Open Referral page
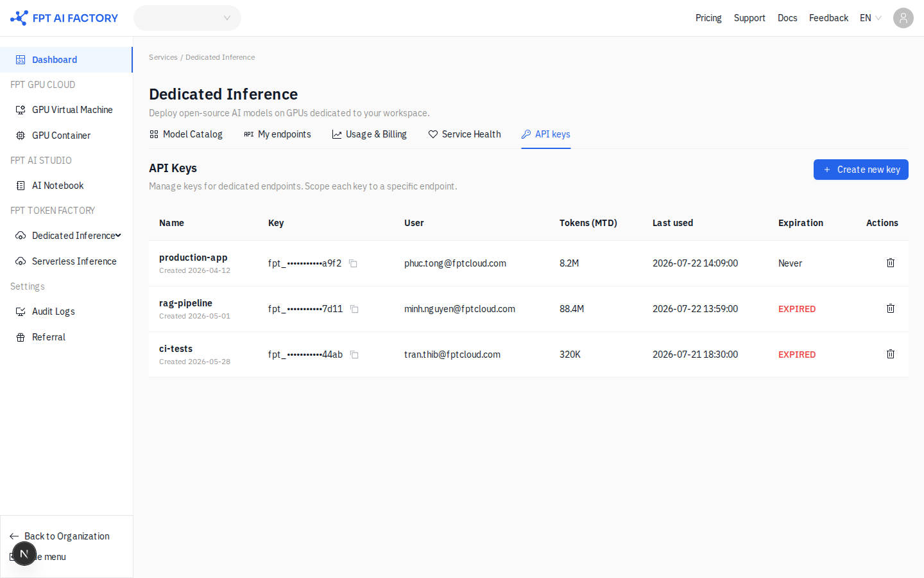The height and width of the screenshot is (578, 924). click(66, 337)
